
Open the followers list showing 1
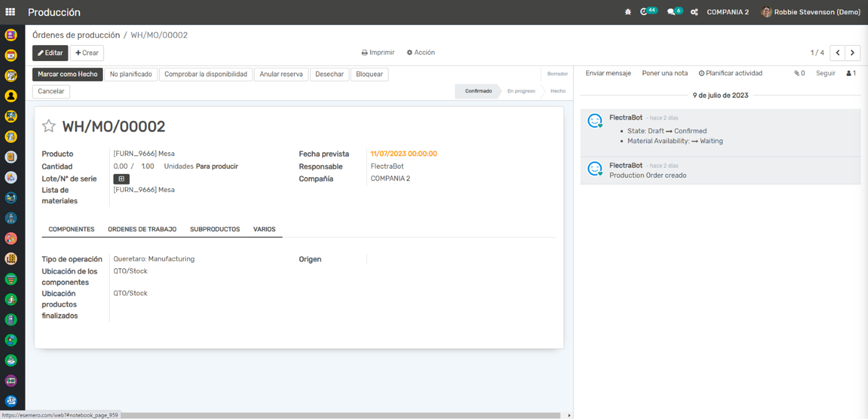point(851,73)
